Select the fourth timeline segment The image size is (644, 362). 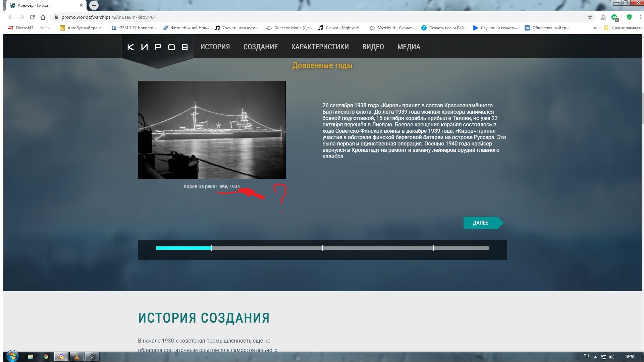point(350,248)
